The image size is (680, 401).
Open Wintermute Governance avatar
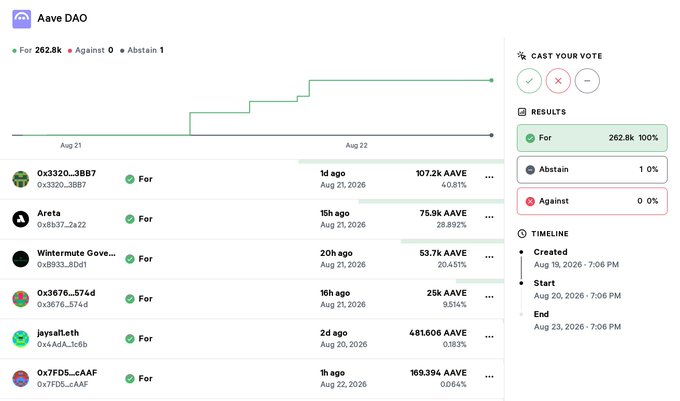(x=20, y=259)
